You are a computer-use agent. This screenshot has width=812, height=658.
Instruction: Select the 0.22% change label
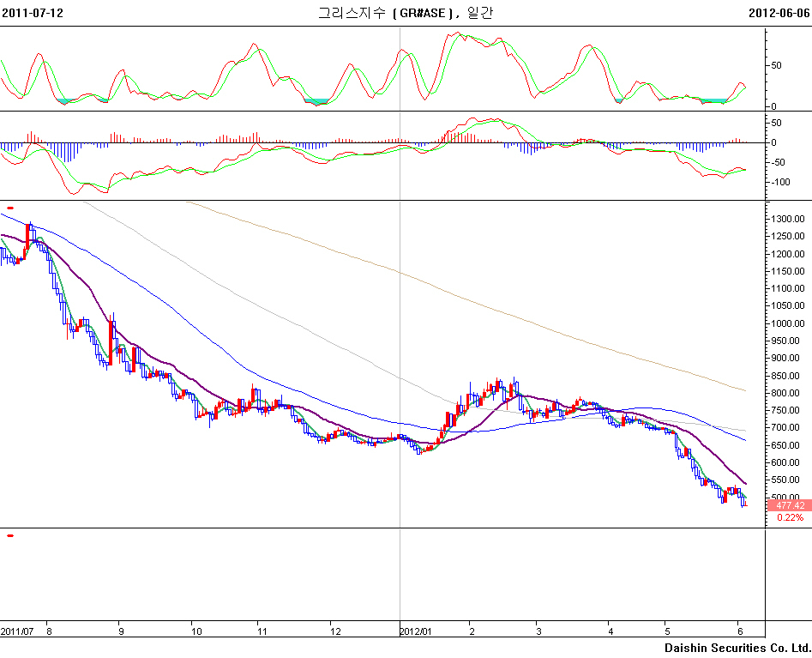[x=789, y=518]
